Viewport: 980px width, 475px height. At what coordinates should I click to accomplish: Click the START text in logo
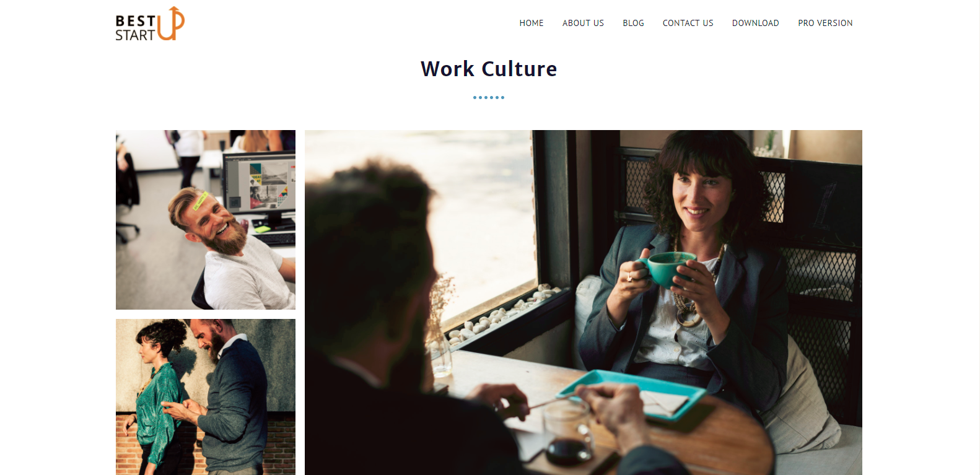(x=135, y=35)
